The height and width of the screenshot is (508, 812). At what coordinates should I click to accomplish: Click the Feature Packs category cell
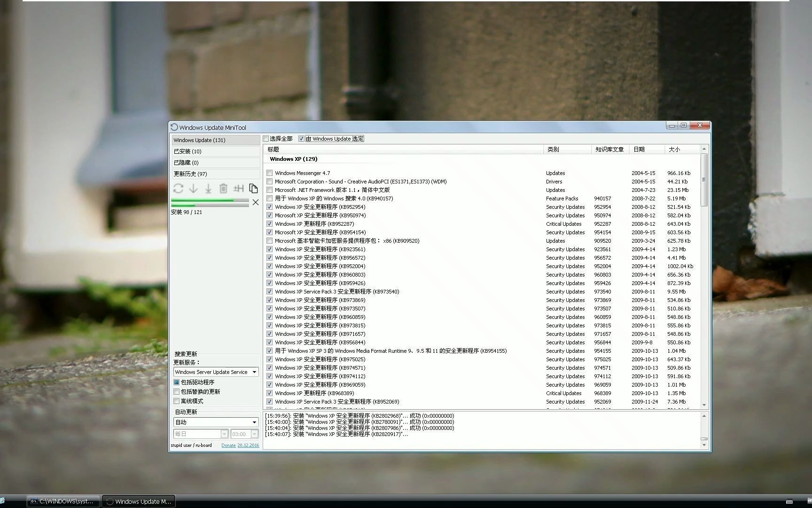point(562,198)
